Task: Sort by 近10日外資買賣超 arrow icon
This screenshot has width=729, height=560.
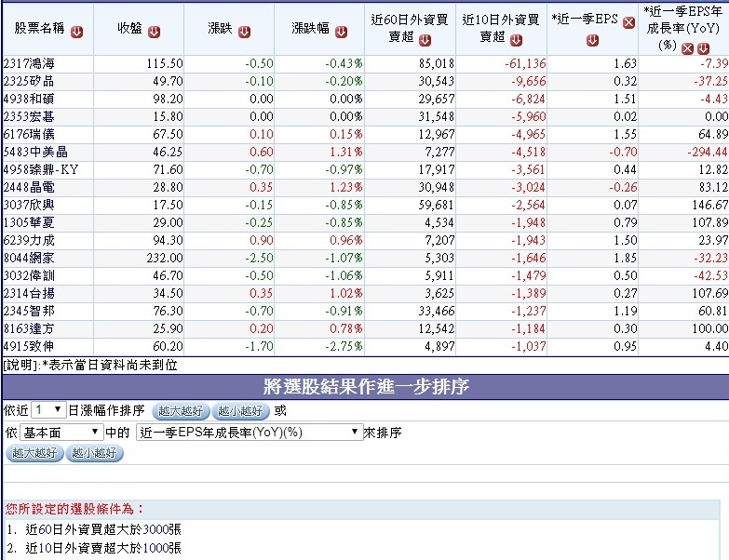Action: 516,41
